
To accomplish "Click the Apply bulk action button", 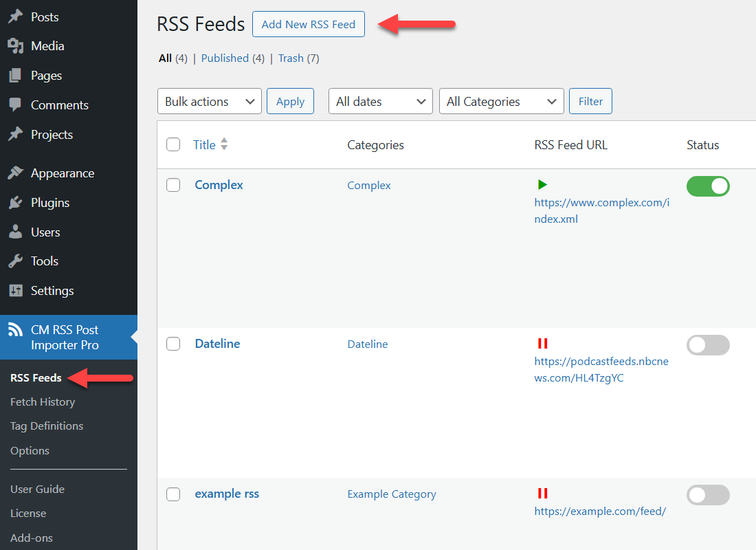I will [x=290, y=101].
